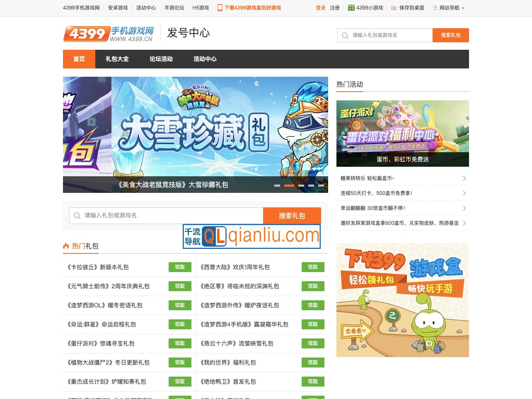Click the 网站导航 list icon
The image size is (532, 399).
[x=434, y=7]
